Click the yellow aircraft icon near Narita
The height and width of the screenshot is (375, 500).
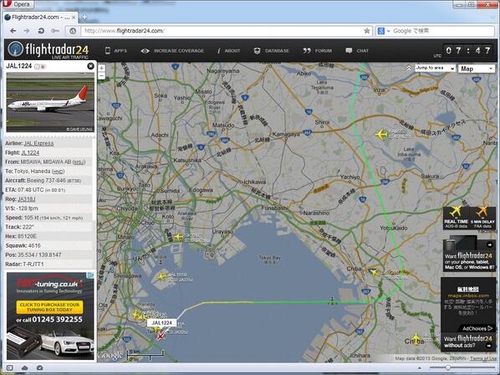tap(381, 135)
